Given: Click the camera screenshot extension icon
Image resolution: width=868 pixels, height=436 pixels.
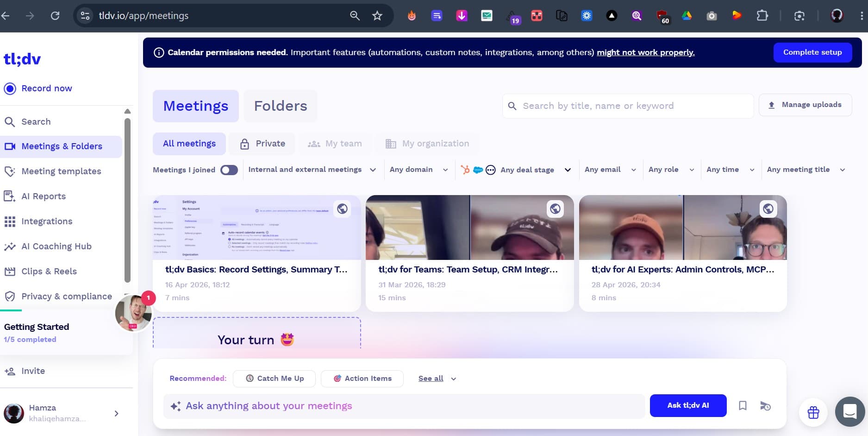Looking at the screenshot, I should [712, 16].
